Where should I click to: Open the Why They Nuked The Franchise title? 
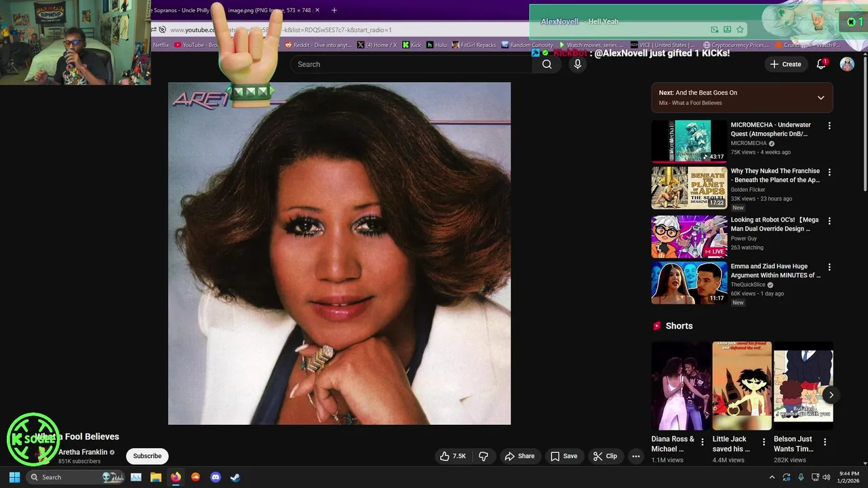point(775,176)
